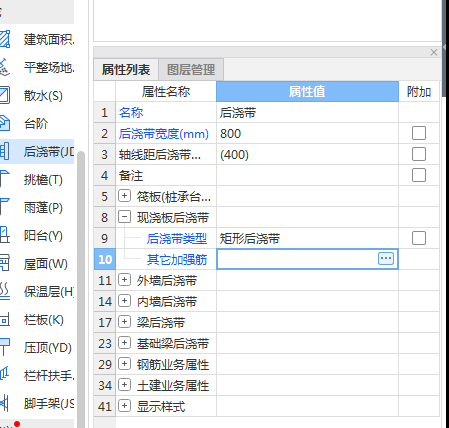Screen dimensions: 449x428
Task: Close the property panel with X
Action: tap(434, 52)
